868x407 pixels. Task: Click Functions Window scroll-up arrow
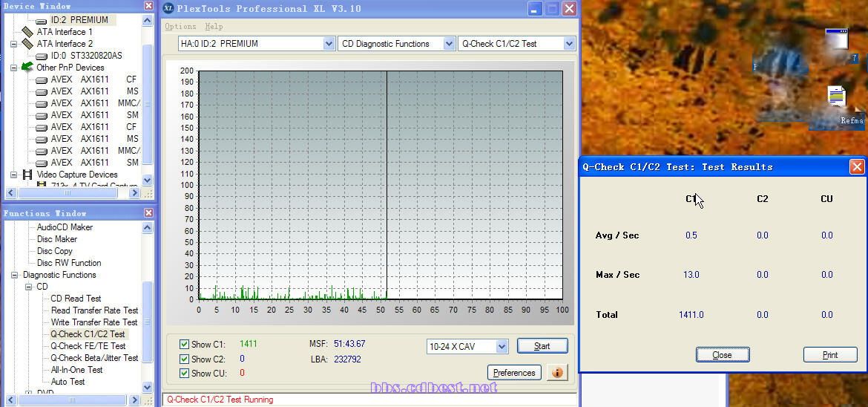147,227
